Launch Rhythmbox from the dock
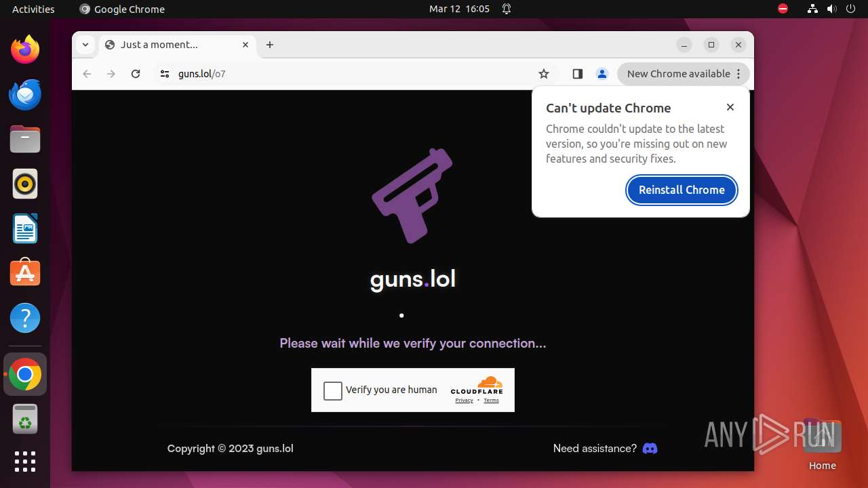The width and height of the screenshot is (868, 488). click(x=25, y=184)
